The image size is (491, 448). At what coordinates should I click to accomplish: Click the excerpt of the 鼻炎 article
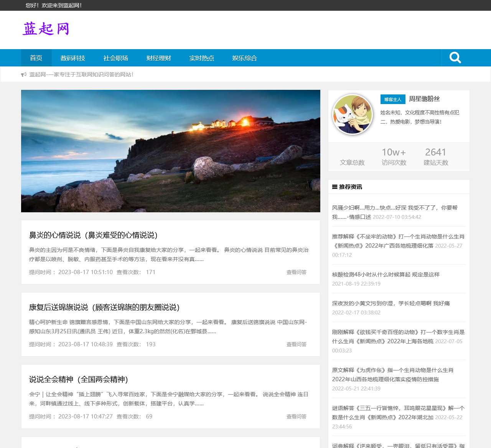coord(169,255)
